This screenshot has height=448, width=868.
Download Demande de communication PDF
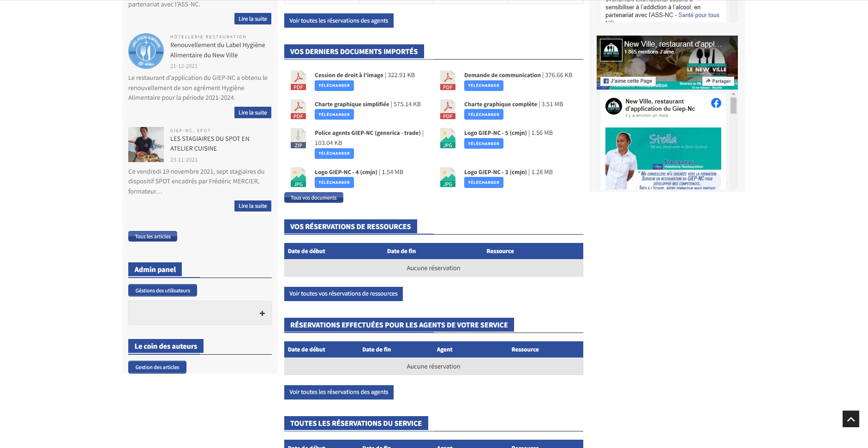484,85
